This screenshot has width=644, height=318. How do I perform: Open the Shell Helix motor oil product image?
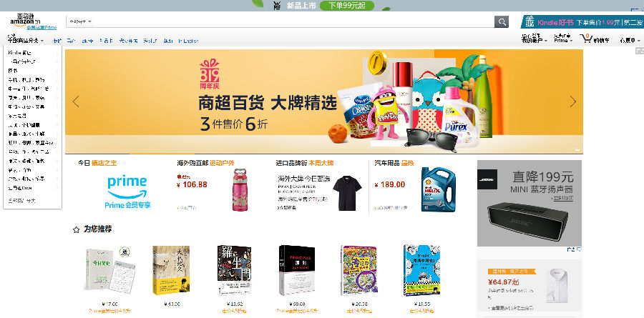pos(438,189)
